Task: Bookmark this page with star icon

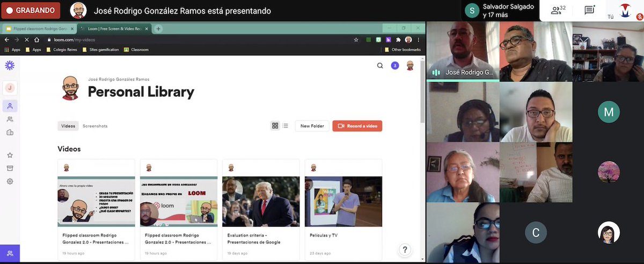Action: point(356,40)
